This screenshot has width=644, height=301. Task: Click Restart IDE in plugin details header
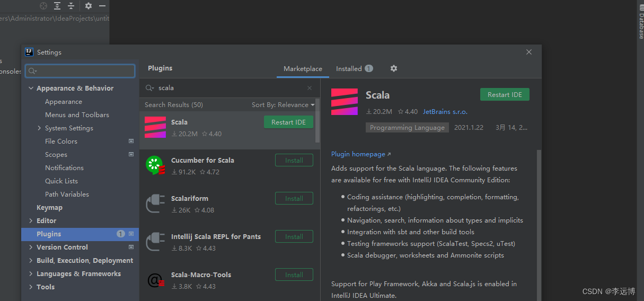505,94
